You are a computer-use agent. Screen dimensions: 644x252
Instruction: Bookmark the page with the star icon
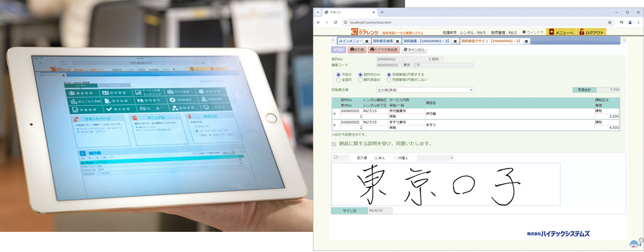[610, 23]
